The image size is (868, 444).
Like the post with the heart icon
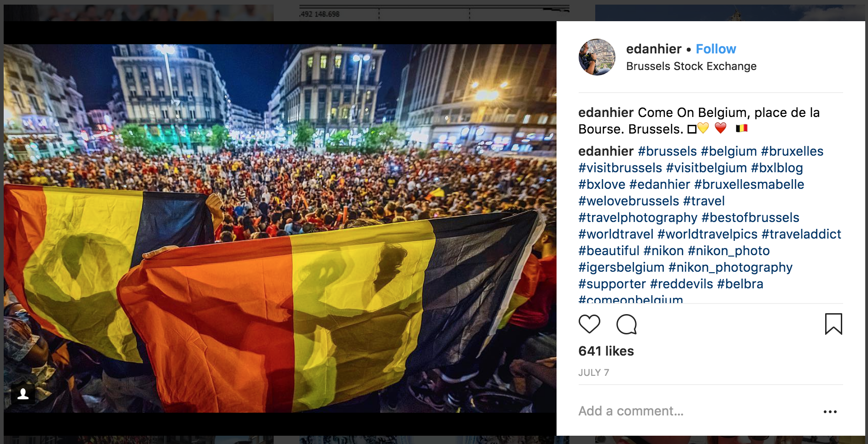click(589, 324)
